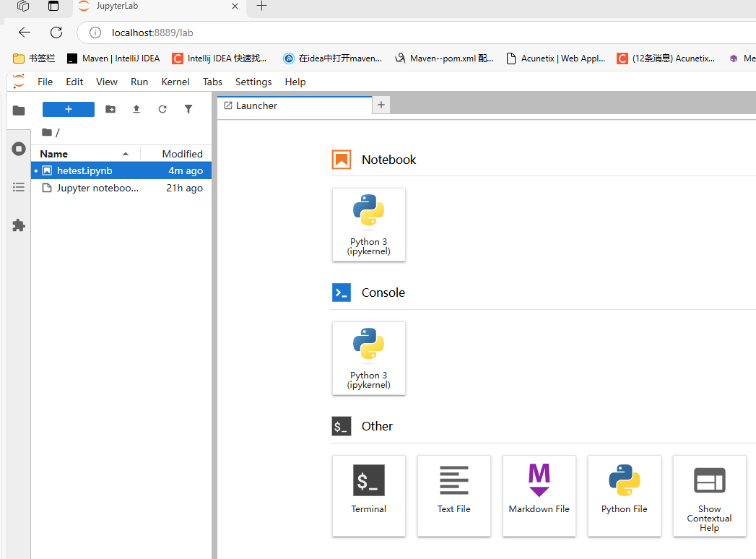Open the Extension Manager puzzle icon

[x=19, y=225]
